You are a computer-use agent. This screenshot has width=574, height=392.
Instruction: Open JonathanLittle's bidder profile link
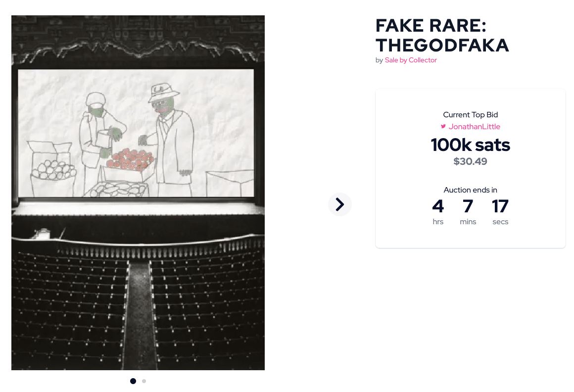click(474, 127)
